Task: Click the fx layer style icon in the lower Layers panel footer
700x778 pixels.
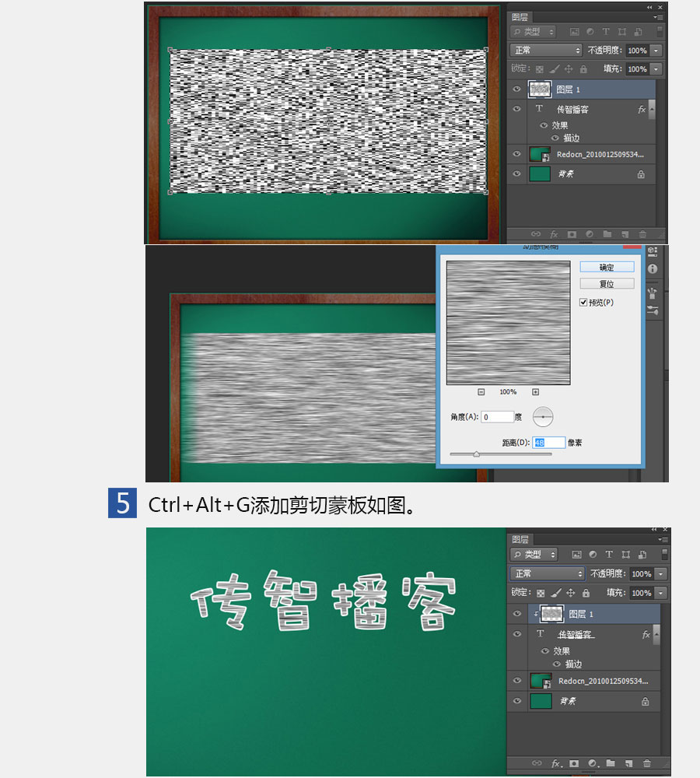Action: [556, 763]
